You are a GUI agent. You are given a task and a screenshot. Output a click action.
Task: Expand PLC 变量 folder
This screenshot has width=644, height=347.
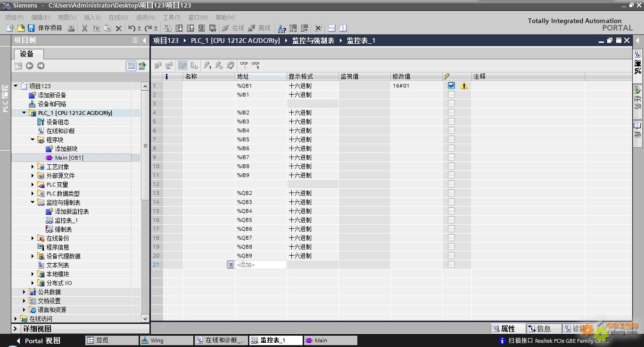pos(33,185)
